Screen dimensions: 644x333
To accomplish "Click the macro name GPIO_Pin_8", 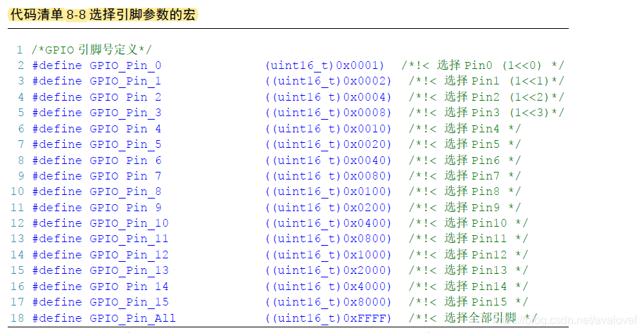I will coord(126,191).
